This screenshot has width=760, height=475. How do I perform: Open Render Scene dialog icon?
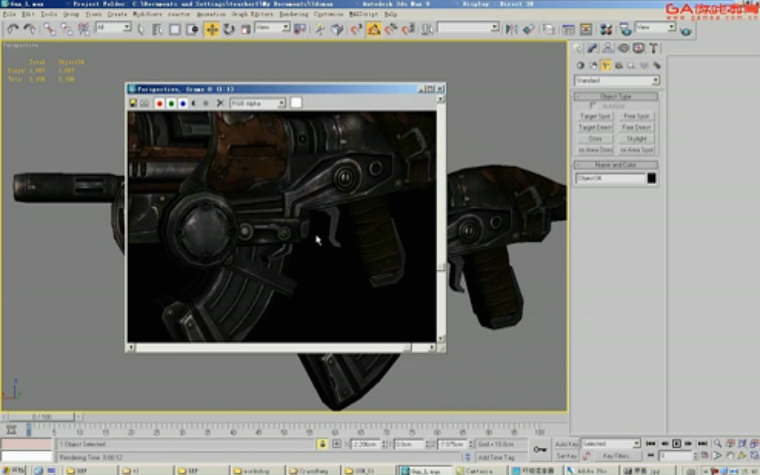pyautogui.click(x=625, y=29)
